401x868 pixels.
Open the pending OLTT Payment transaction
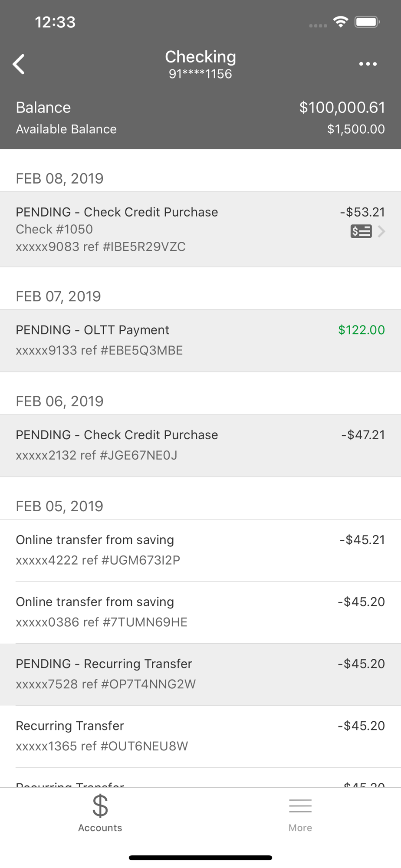tap(200, 341)
